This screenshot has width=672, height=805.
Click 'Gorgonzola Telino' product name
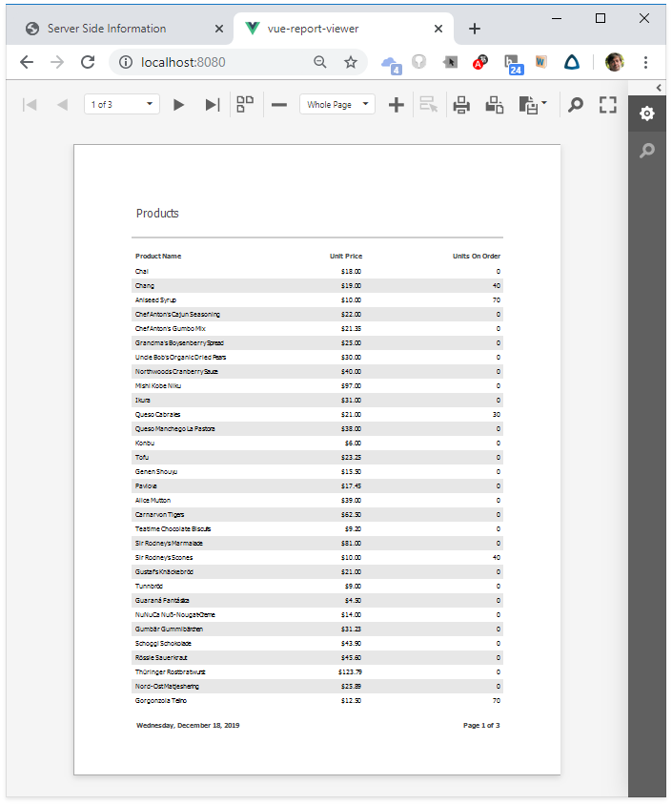(160, 700)
